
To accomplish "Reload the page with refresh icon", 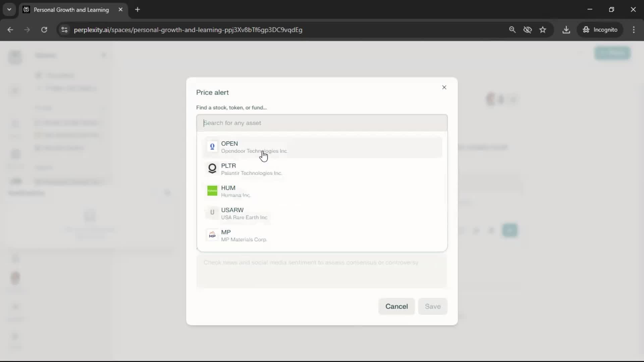I will click(x=44, y=30).
